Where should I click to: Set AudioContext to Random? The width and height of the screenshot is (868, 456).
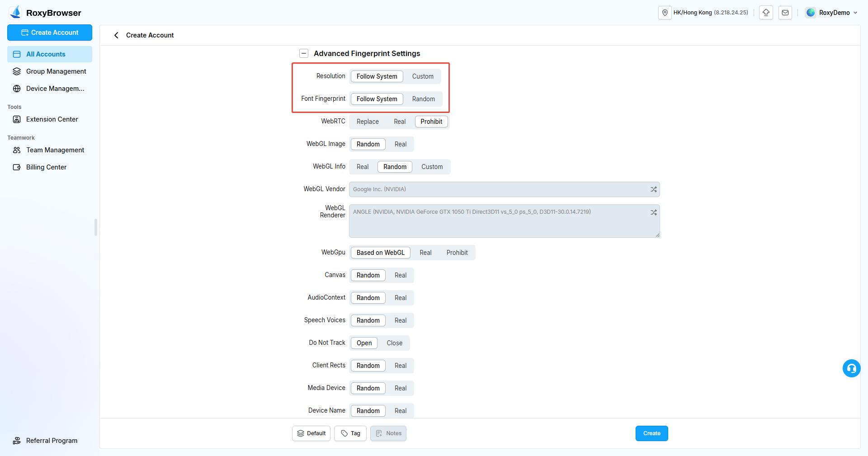tap(368, 298)
